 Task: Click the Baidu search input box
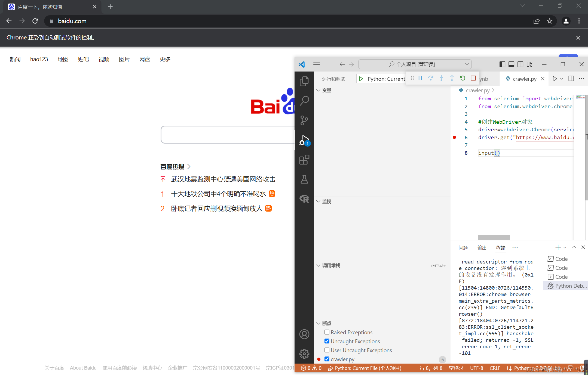(228, 134)
